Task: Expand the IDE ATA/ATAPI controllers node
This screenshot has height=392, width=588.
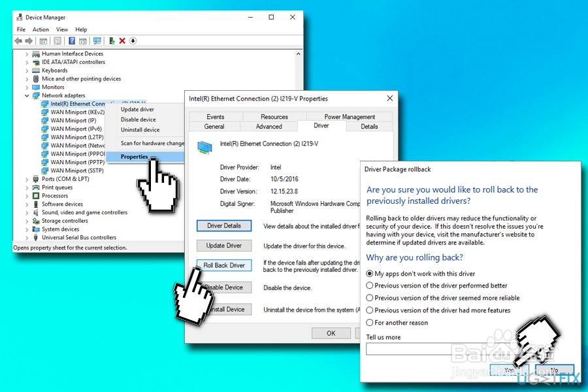Action: (x=27, y=62)
